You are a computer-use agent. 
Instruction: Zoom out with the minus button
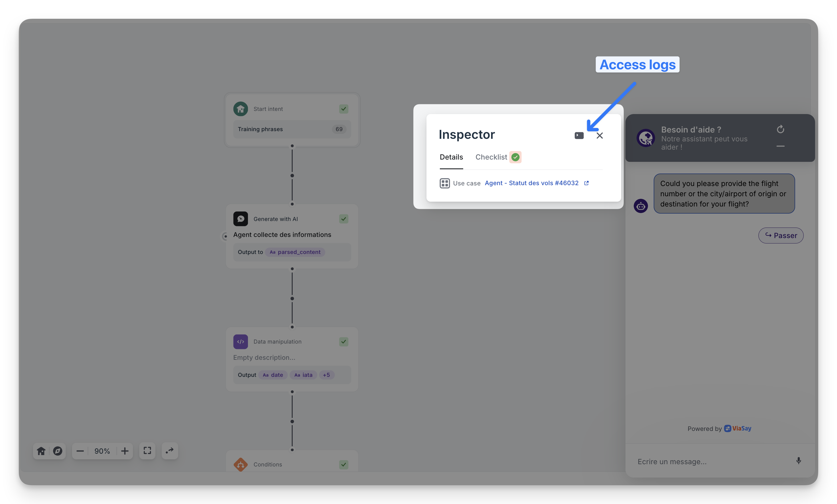coord(80,451)
